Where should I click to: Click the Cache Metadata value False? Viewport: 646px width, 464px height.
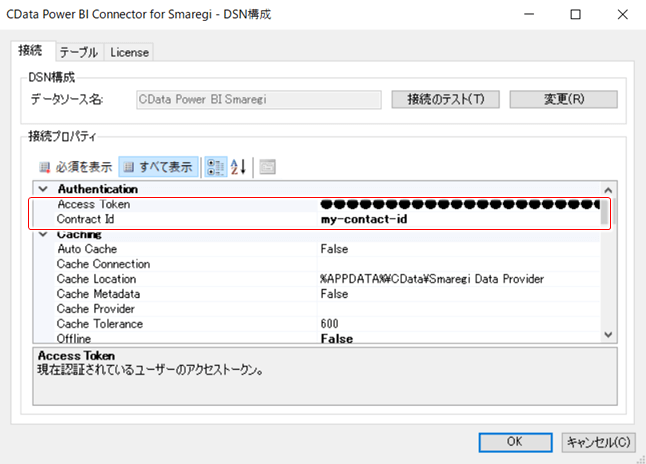pyautogui.click(x=334, y=294)
